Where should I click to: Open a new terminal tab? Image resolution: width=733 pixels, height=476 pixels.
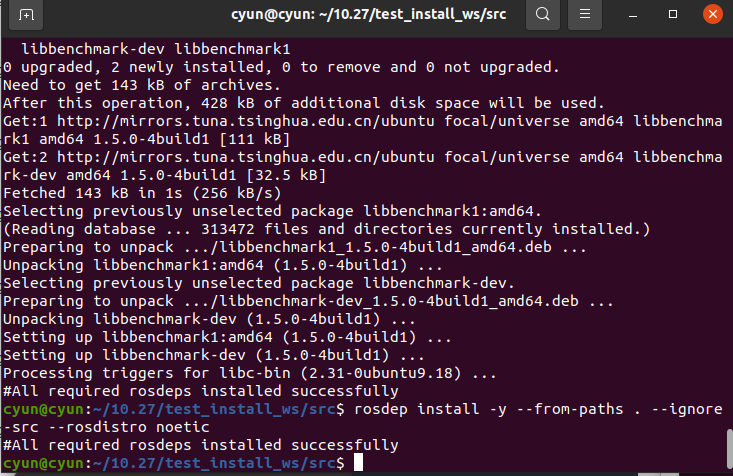[26, 15]
